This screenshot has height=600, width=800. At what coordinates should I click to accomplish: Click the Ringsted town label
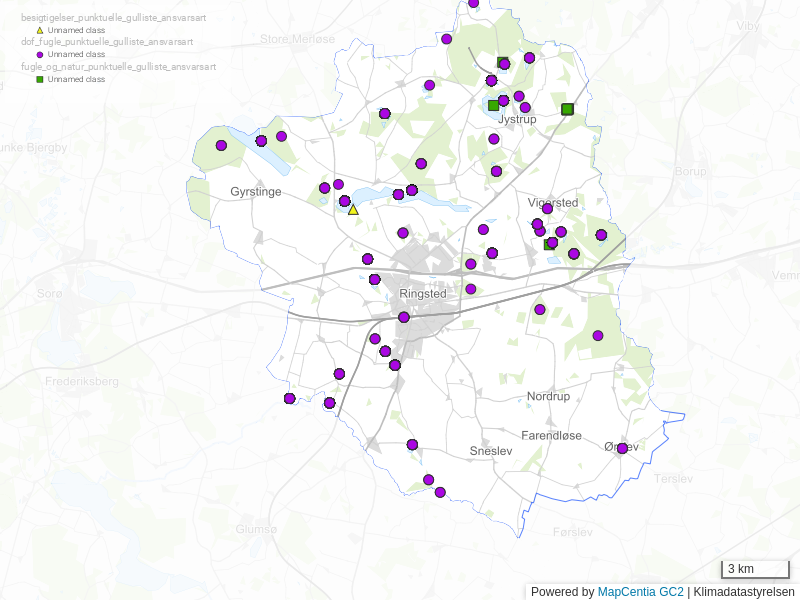[422, 294]
